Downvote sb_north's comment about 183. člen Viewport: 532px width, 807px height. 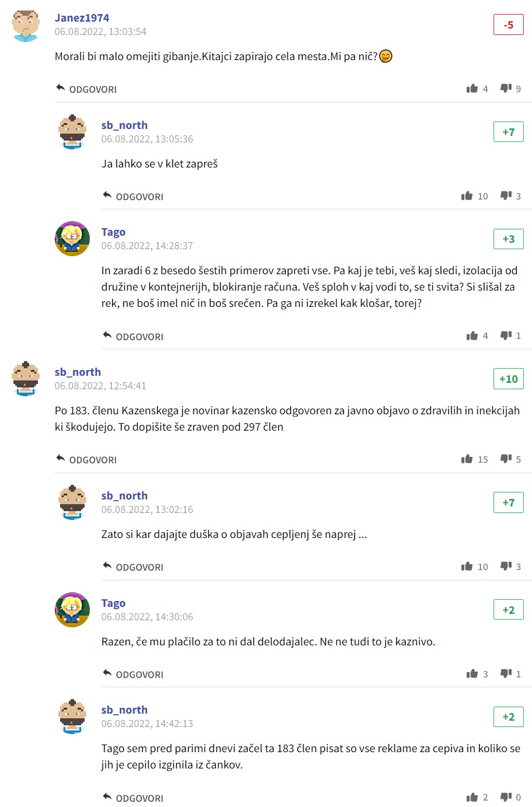[506, 459]
